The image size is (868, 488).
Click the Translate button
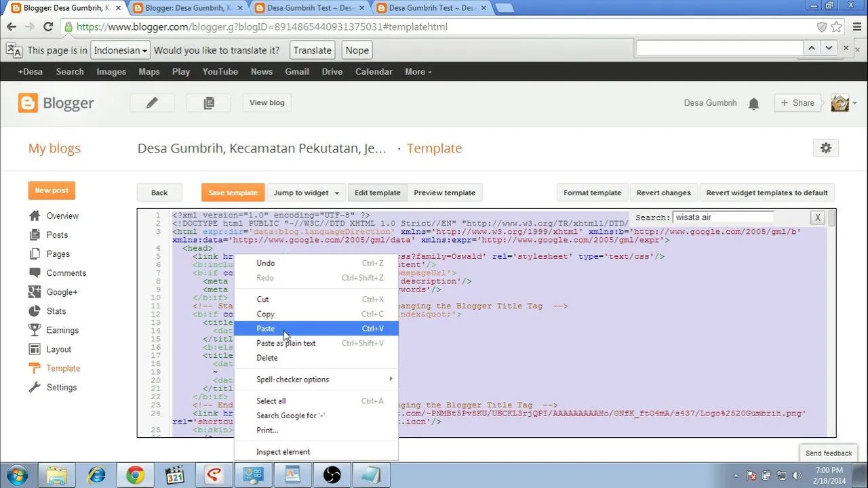(313, 50)
